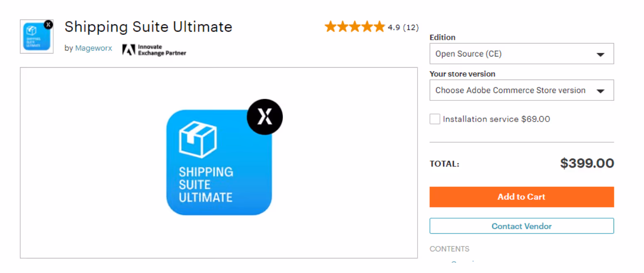Click the Shipping Suite Ultimate title

(x=148, y=27)
